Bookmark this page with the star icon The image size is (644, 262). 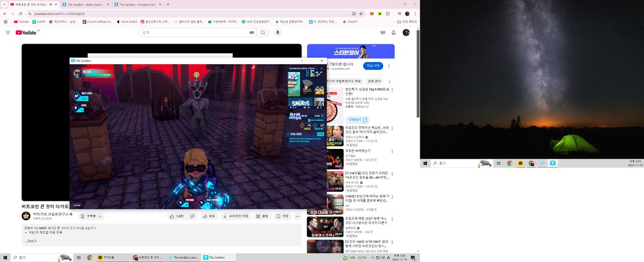tap(362, 13)
